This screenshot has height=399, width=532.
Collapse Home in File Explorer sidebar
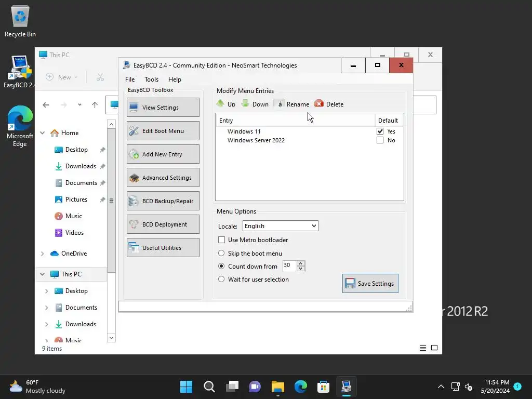coord(43,133)
